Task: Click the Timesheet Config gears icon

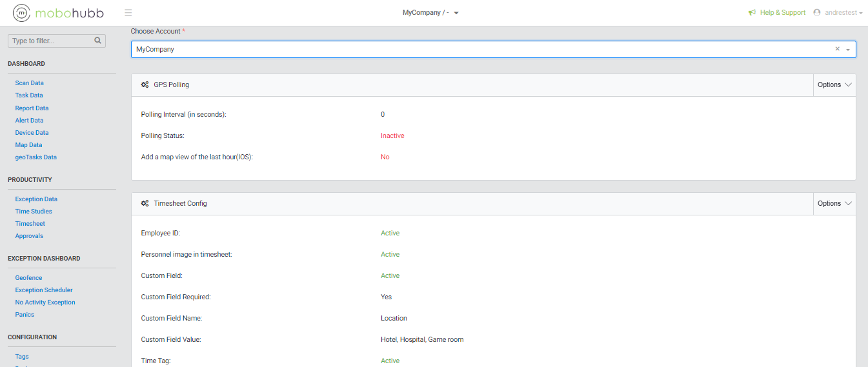Action: click(145, 203)
